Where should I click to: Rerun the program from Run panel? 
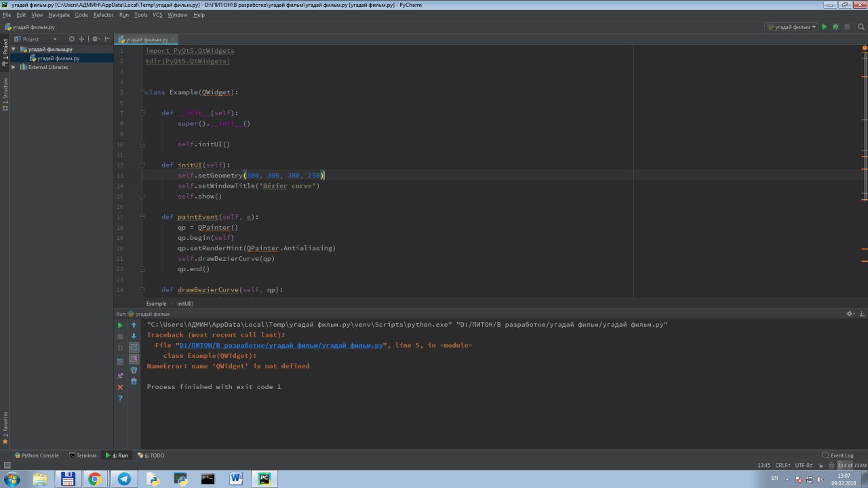pyautogui.click(x=121, y=325)
